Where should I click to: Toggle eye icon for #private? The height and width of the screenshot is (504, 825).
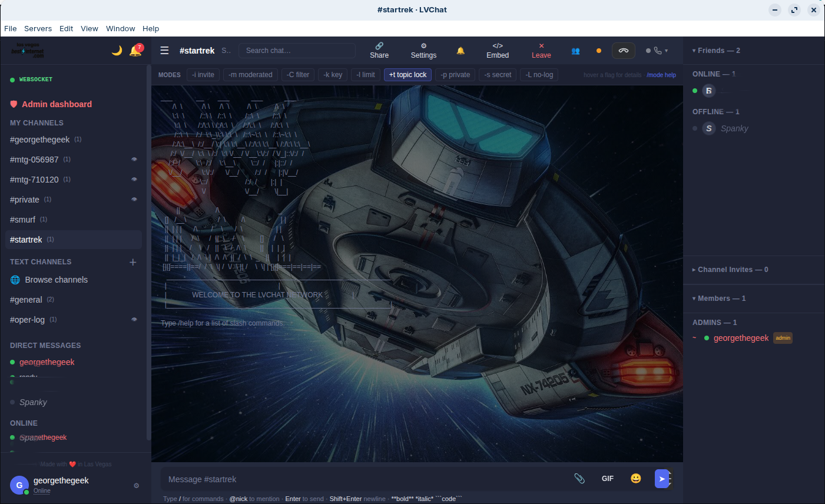click(x=134, y=200)
